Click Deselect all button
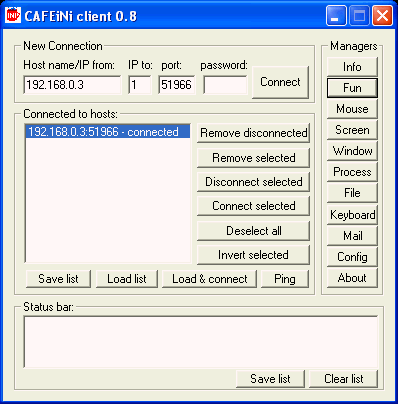This screenshot has height=404, width=398. tap(254, 231)
